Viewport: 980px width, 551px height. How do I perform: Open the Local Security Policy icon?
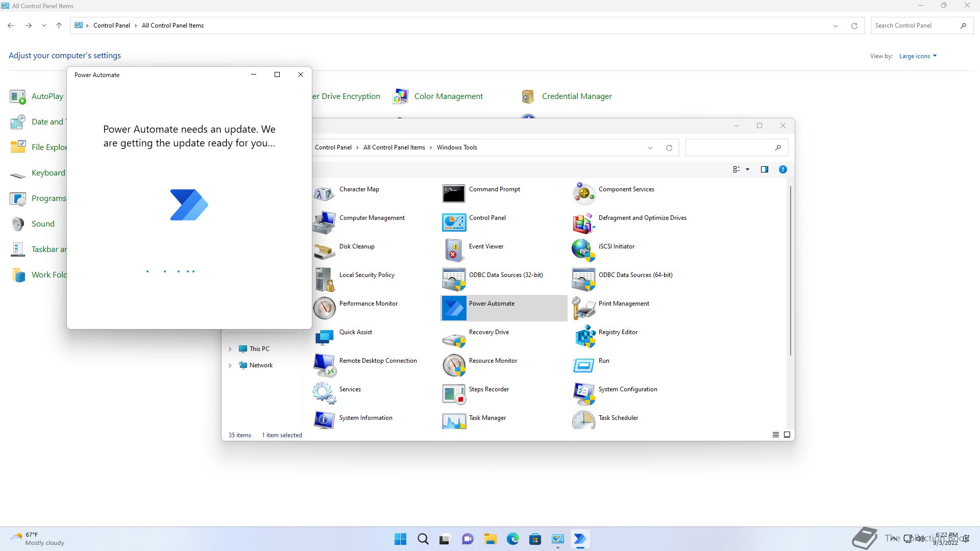[324, 280]
